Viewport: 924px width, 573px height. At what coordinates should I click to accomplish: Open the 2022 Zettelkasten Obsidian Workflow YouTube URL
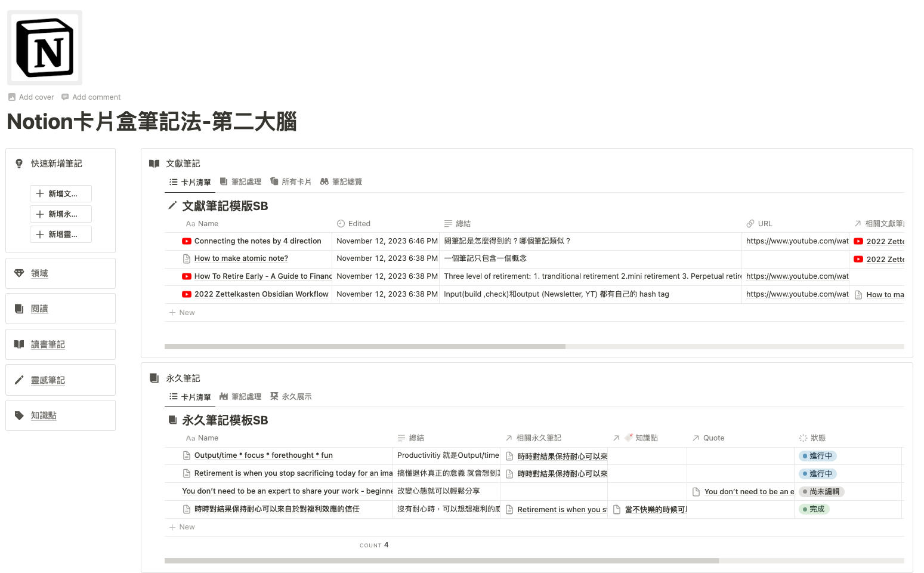797,294
